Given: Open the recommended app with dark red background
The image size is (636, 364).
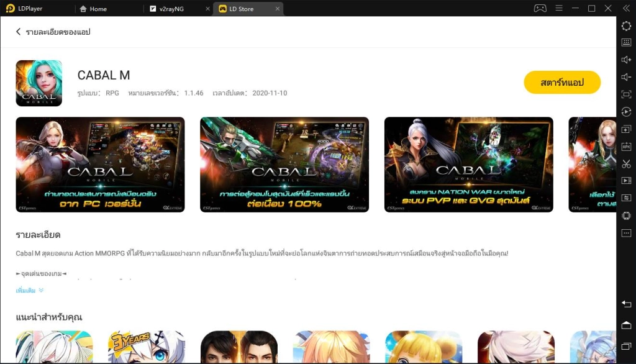Looking at the screenshot, I should pos(516,347).
